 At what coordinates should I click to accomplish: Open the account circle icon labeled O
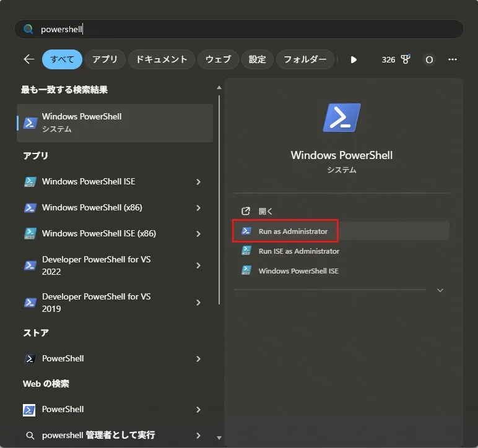[429, 59]
